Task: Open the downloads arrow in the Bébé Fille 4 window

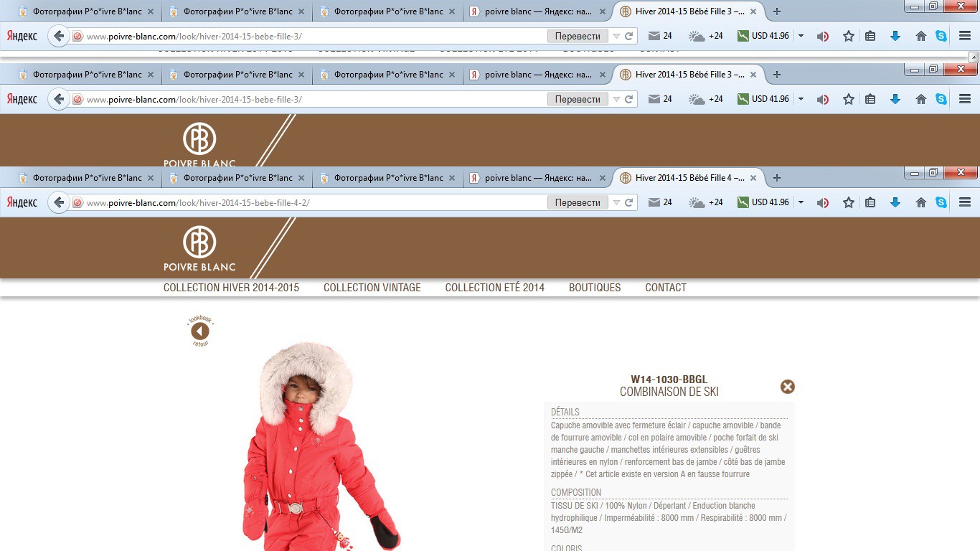Action: point(895,202)
